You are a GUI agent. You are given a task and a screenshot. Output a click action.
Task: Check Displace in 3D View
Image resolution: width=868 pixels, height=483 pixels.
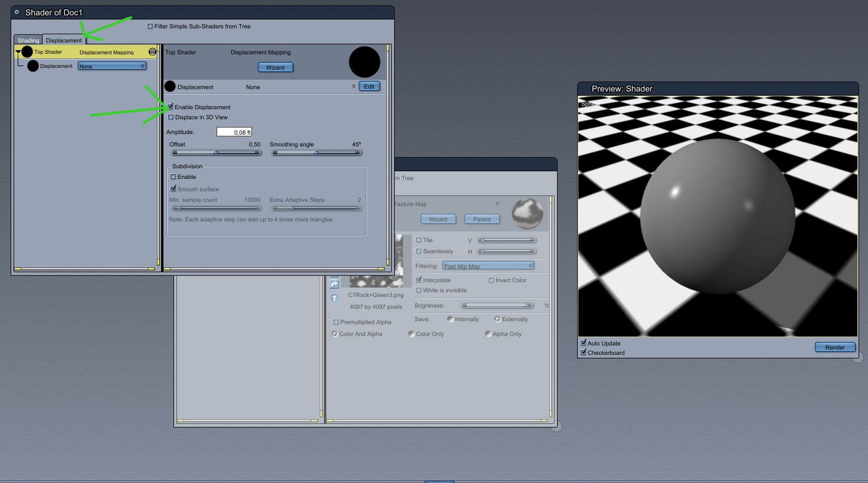click(x=171, y=117)
